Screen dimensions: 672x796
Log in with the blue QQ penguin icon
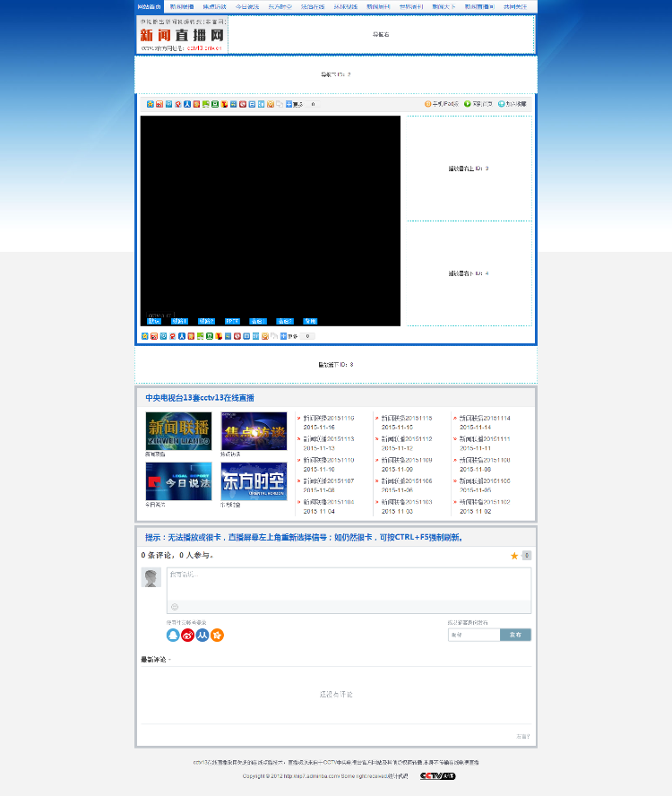pyautogui.click(x=173, y=635)
